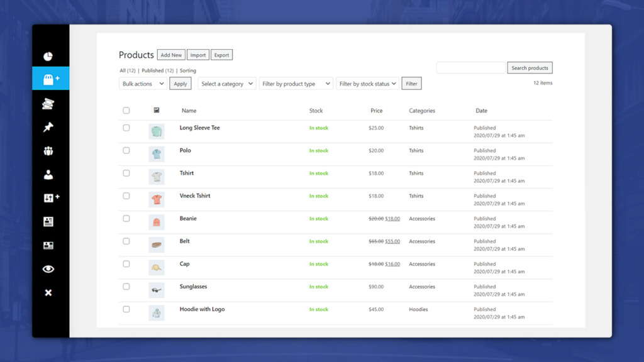Viewport: 644px width, 362px height.
Task: Click the $90.00 Sunglasses price
Action: (376, 287)
